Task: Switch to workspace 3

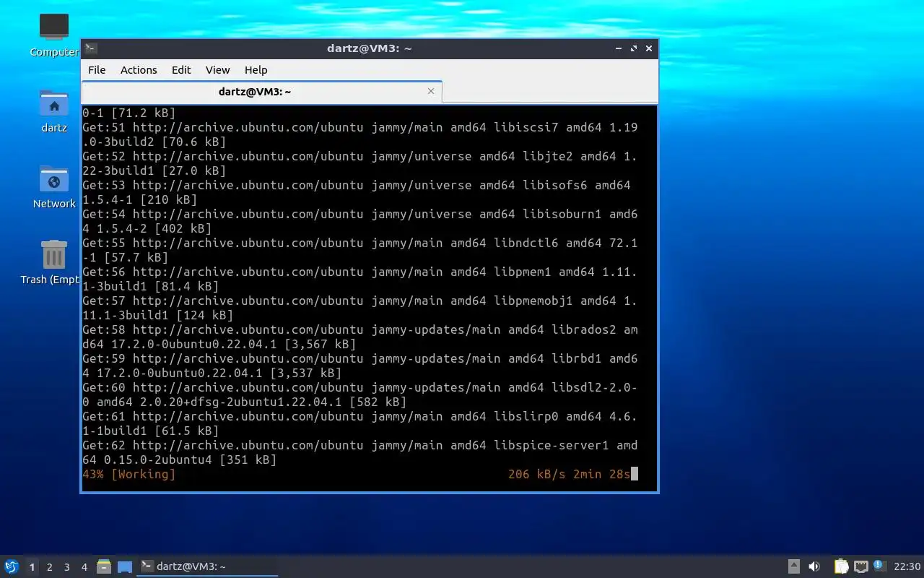Action: 67,567
